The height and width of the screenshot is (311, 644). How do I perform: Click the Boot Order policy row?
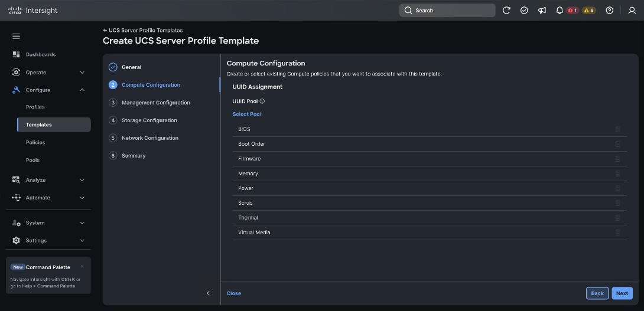click(430, 144)
